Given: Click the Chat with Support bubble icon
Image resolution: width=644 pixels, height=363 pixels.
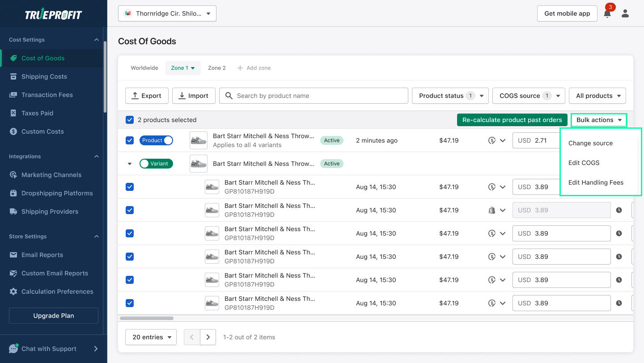Looking at the screenshot, I should pyautogui.click(x=13, y=349).
